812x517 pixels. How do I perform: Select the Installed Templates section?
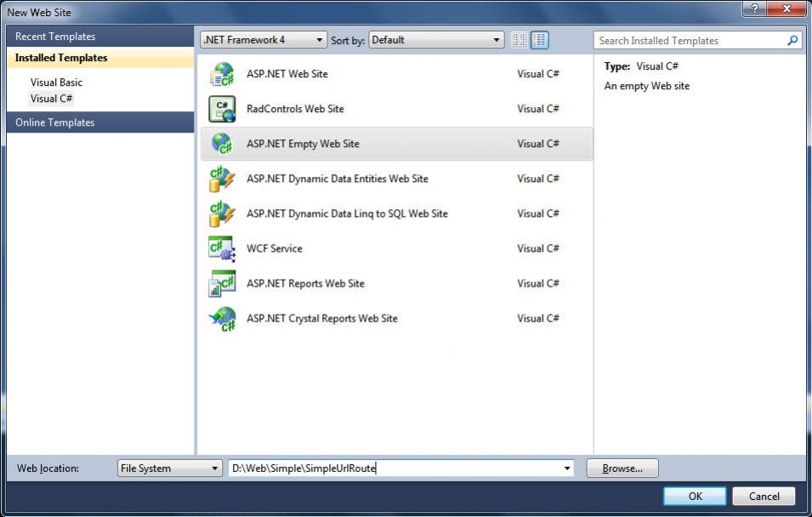point(100,58)
